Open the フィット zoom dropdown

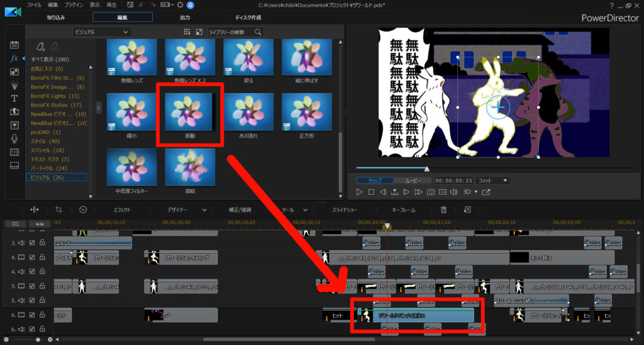click(x=493, y=180)
